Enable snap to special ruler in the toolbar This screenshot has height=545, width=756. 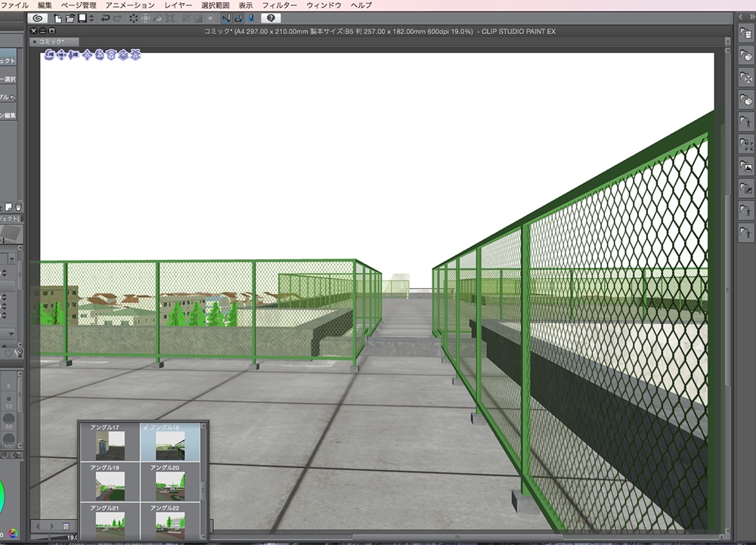(238, 19)
